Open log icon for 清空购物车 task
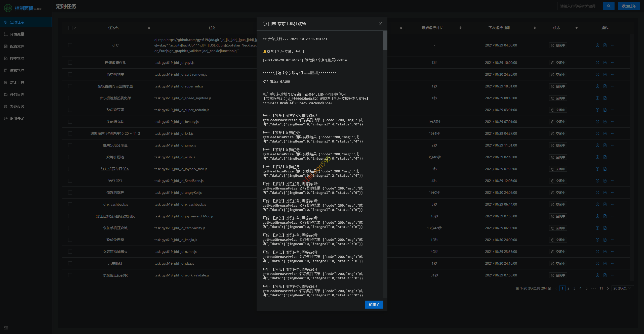The width and height of the screenshot is (644, 334). click(605, 74)
